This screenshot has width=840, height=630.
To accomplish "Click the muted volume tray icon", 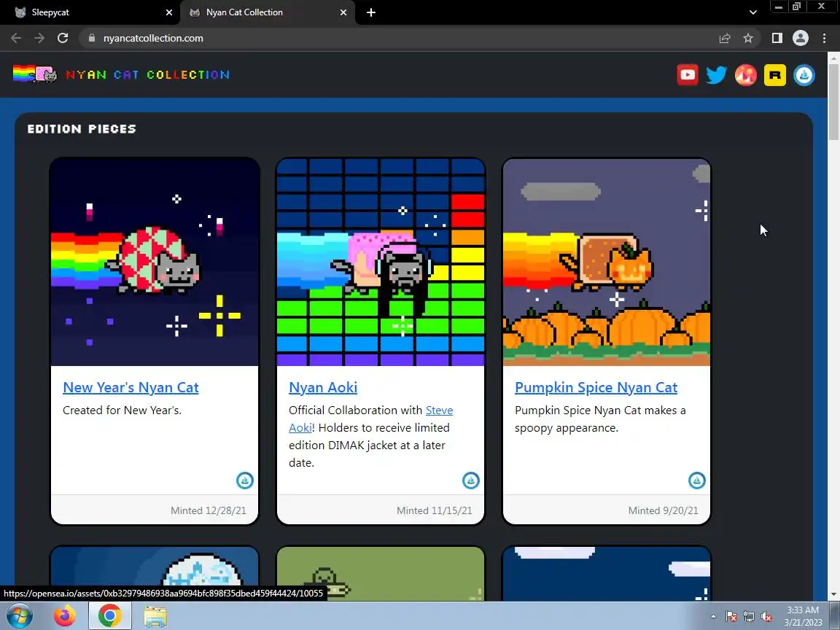I will (766, 617).
